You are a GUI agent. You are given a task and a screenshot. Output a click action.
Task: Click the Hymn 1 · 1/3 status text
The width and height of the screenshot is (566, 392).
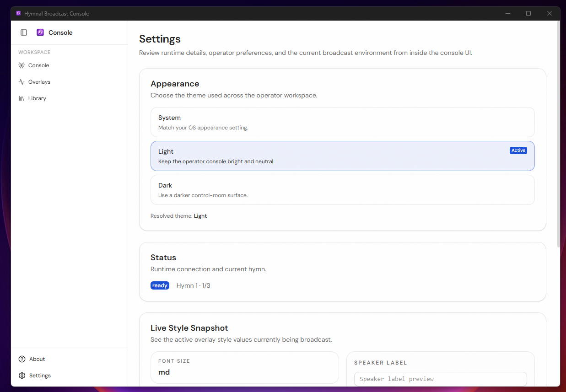tap(194, 285)
